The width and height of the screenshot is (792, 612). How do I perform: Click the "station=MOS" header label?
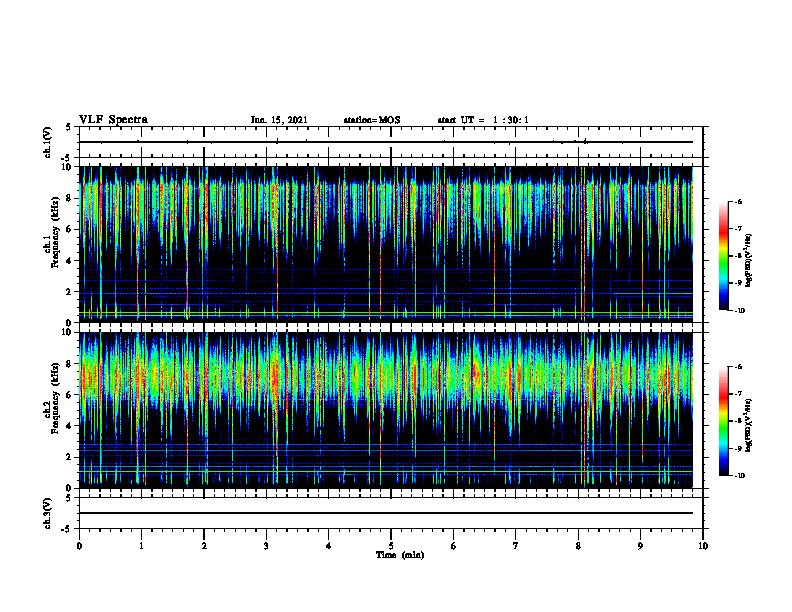(x=372, y=120)
